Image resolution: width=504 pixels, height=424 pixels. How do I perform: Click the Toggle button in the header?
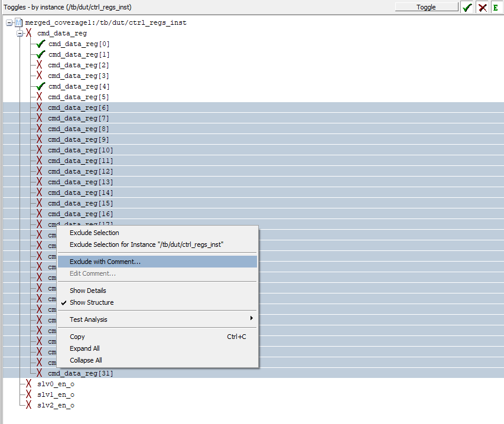click(x=426, y=6)
